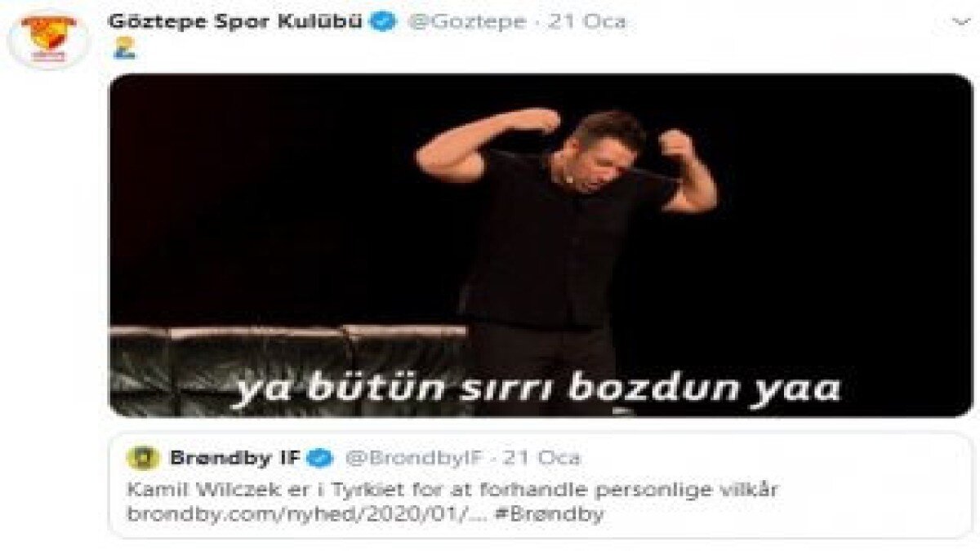This screenshot has width=980, height=551.
Task: Open Göztepe club logo avatar
Action: [x=48, y=38]
